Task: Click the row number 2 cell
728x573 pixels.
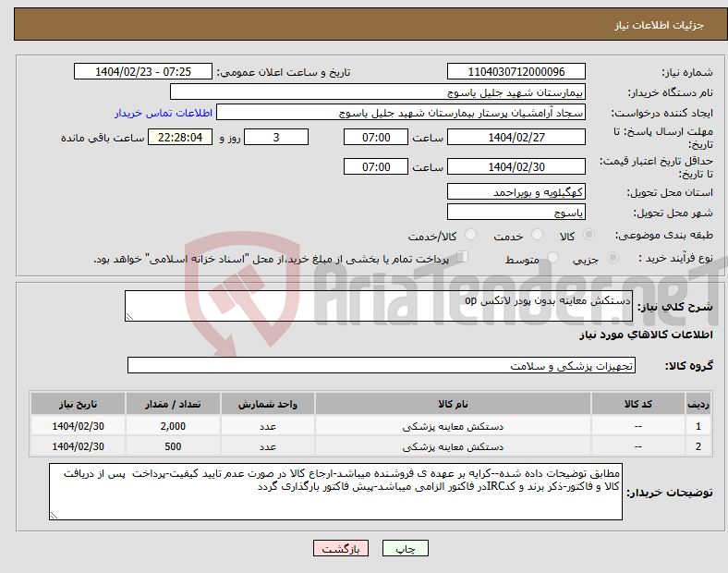Action: click(698, 446)
